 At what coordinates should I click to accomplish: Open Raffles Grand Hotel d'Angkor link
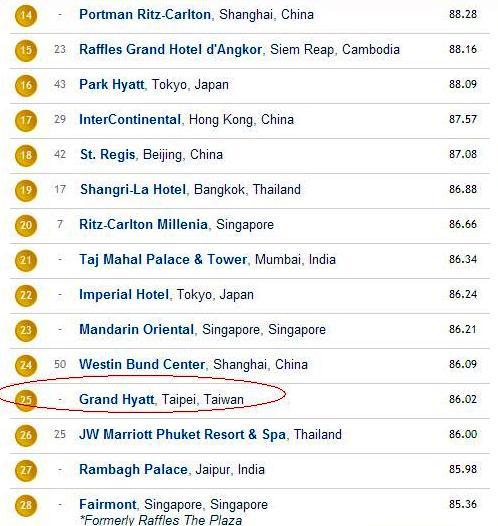170,49
